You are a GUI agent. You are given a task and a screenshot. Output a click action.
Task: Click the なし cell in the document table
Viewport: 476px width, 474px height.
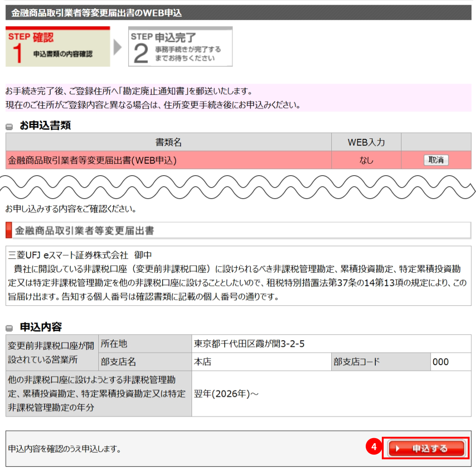pyautogui.click(x=366, y=160)
